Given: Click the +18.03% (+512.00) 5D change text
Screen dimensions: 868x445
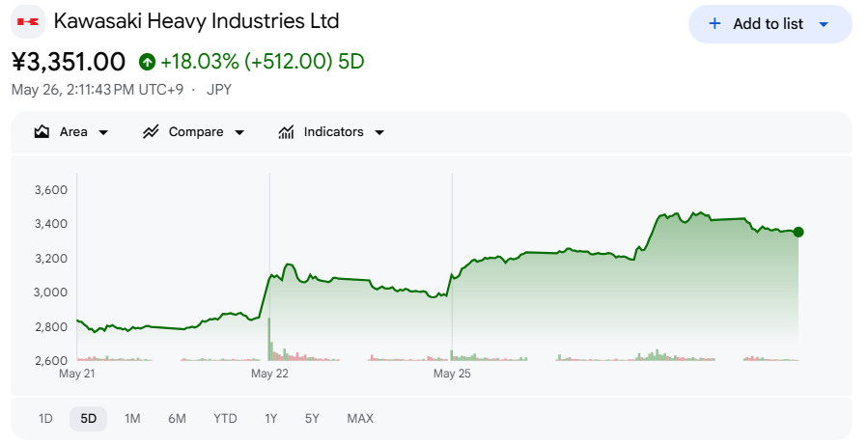Looking at the screenshot, I should pyautogui.click(x=263, y=62).
